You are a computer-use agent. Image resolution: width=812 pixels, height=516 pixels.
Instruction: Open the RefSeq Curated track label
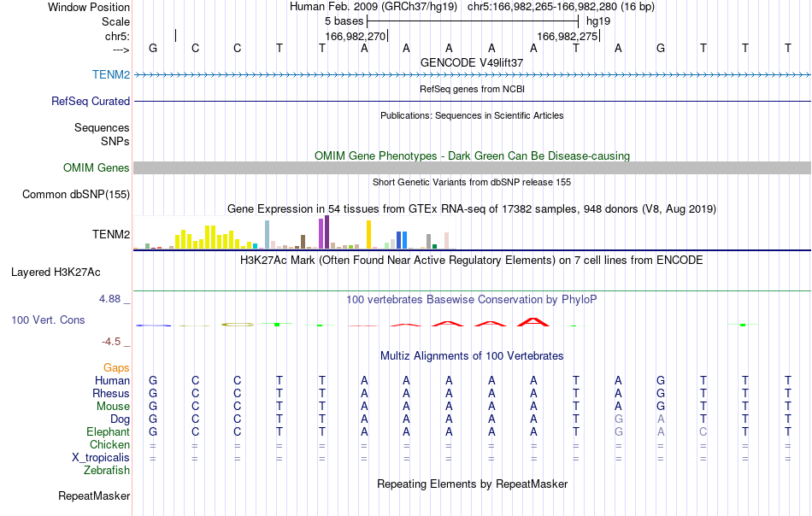90,101
